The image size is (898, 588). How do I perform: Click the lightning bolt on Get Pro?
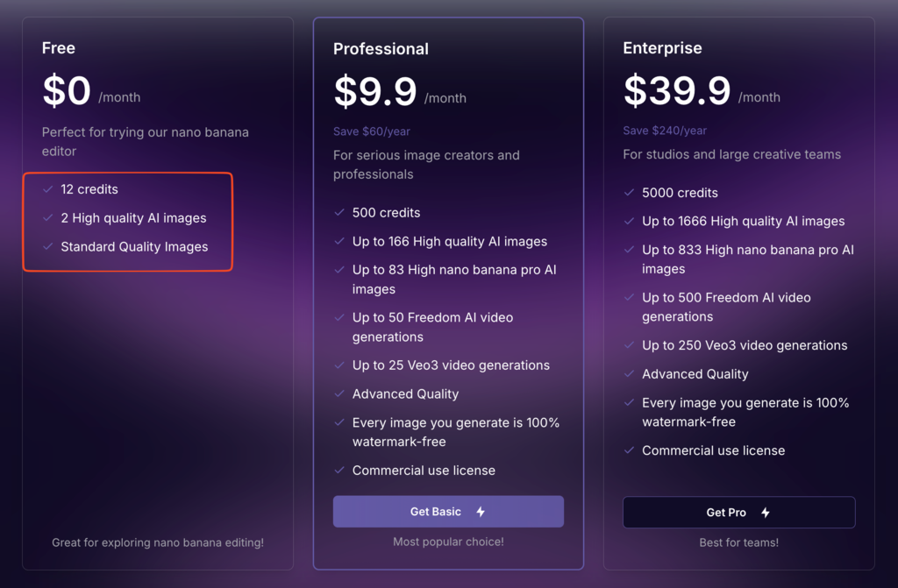click(766, 513)
